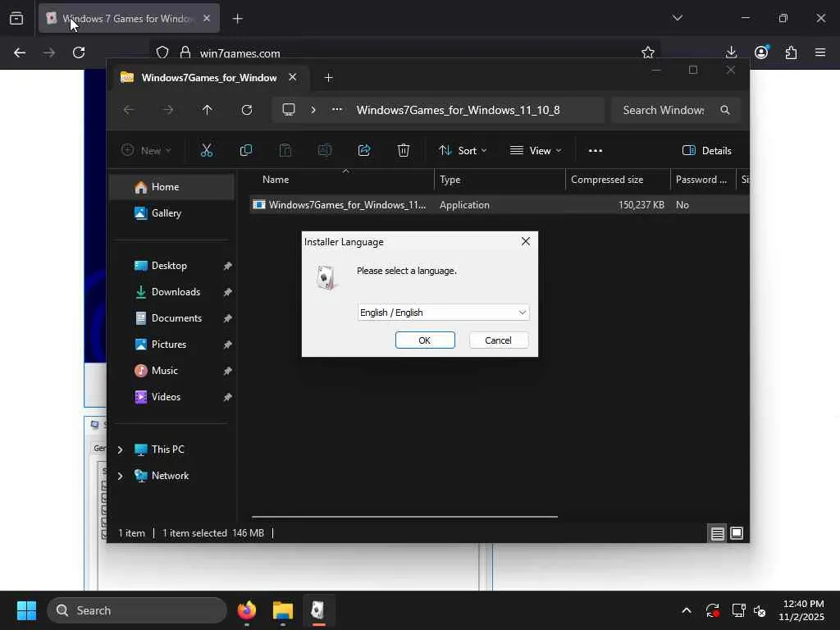The image size is (840, 630).
Task: Unpin Downloads using its pin icon
Action: pyautogui.click(x=228, y=292)
